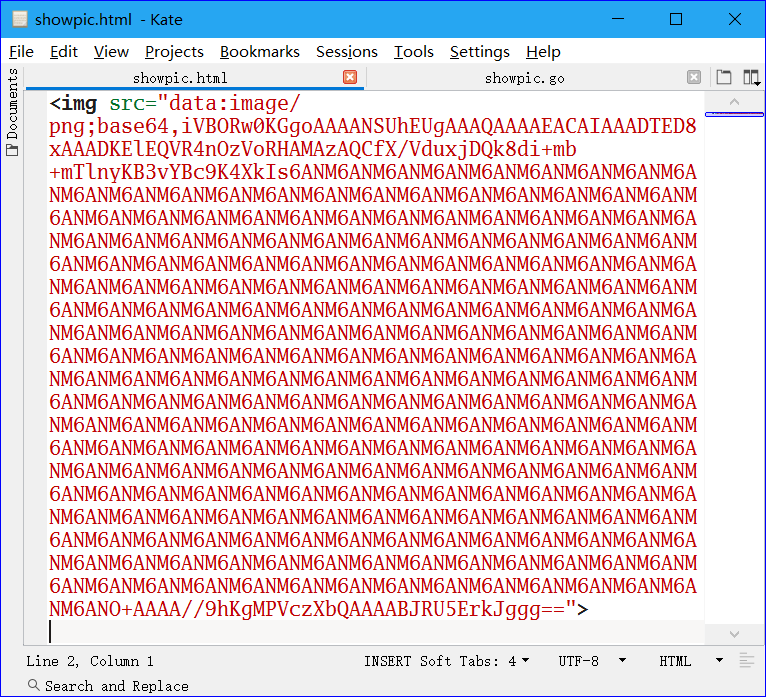Screen dimensions: 766x697
Task: Open the Soft Tabs: 4 dropdown
Action: (x=474, y=661)
